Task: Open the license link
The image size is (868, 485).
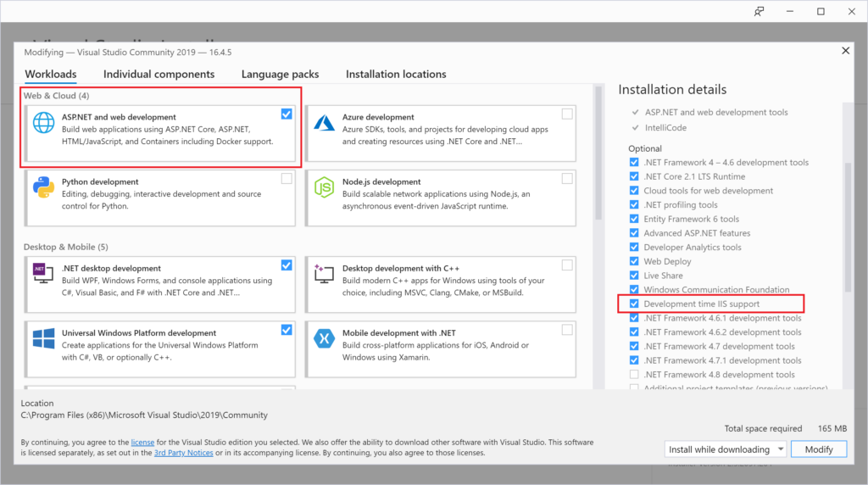Action: pos(142,443)
